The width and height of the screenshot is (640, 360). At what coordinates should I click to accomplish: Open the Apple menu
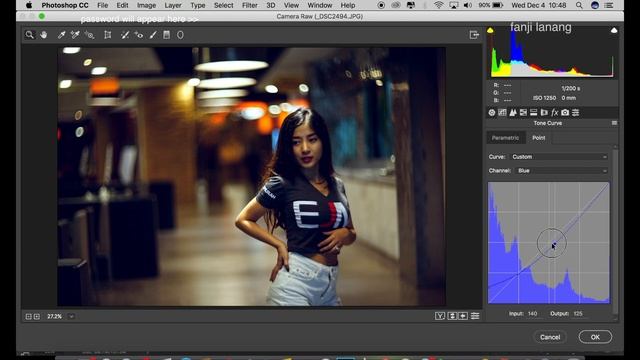29,5
